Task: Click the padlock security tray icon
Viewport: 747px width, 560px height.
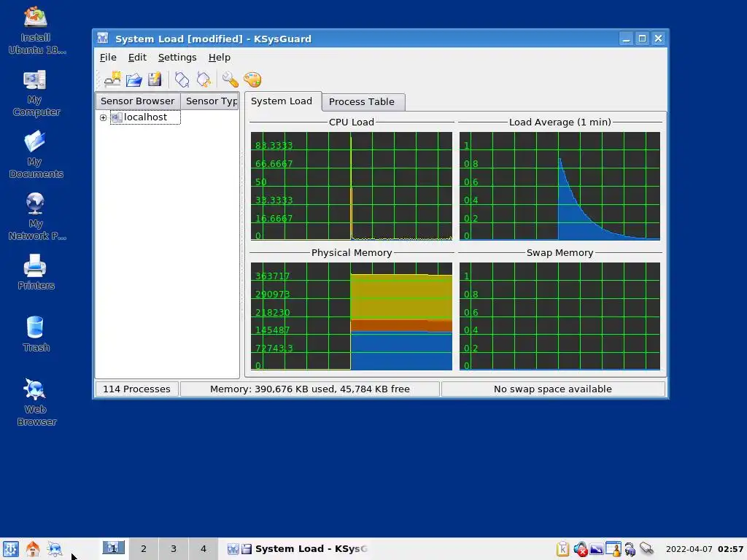Action: (630, 550)
